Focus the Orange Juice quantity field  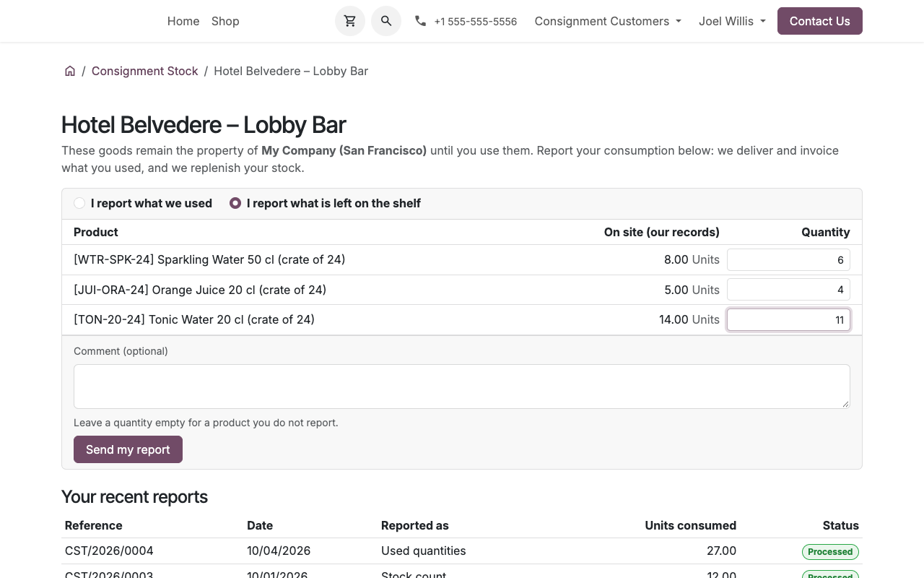788,290
